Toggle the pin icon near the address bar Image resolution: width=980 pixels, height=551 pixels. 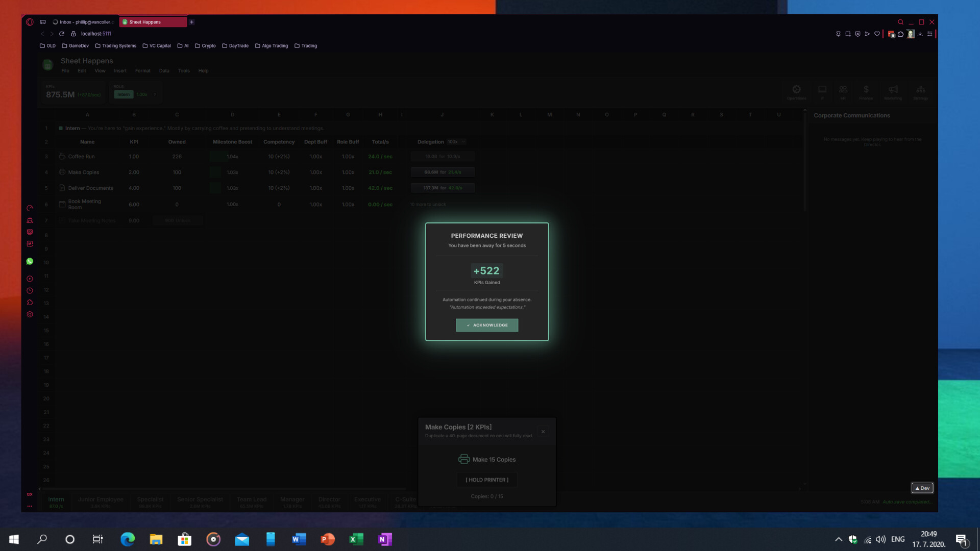pyautogui.click(x=838, y=34)
